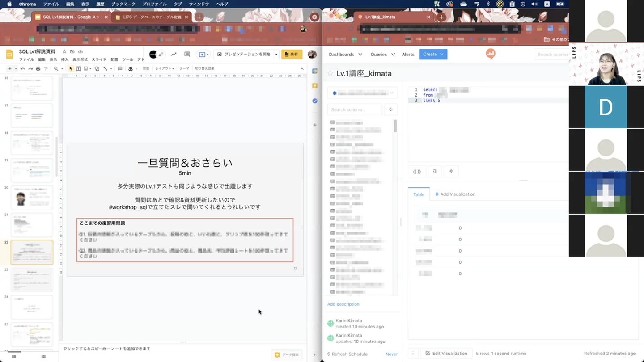
Task: Collapse the Slides toolbar with the up chevron
Action: [302, 69]
